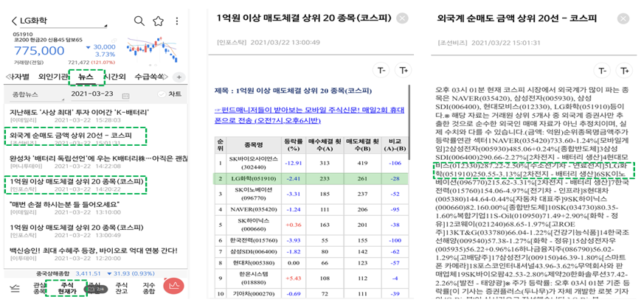This screenshot has height=305, width=644.
Task: Tap the 거래량(전일) 721,472 volume line
Action: (x=64, y=63)
